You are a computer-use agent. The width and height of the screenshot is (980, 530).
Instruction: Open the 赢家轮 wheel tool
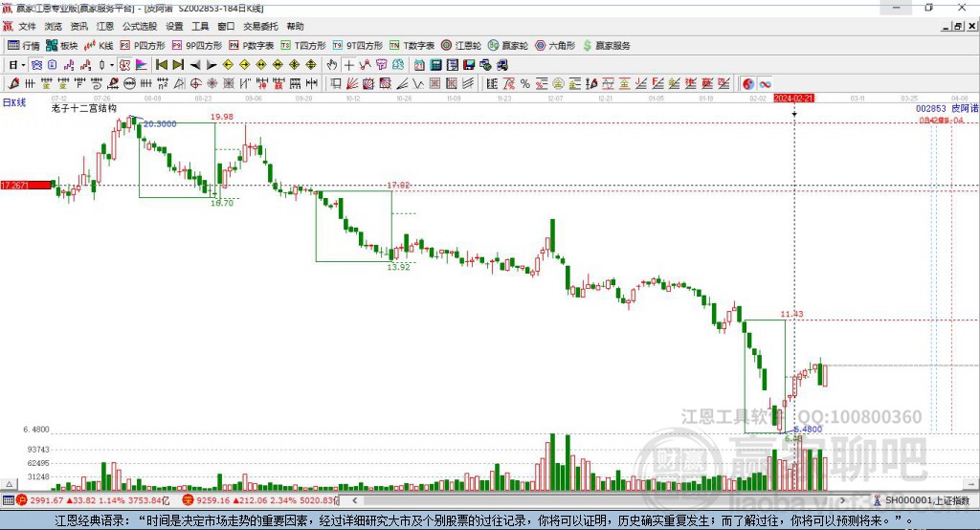508,46
